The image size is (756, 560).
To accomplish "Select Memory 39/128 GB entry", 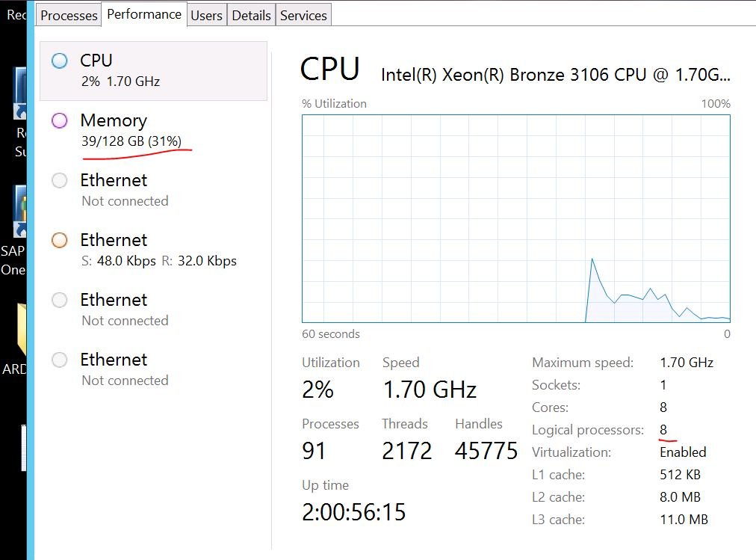I will [153, 131].
